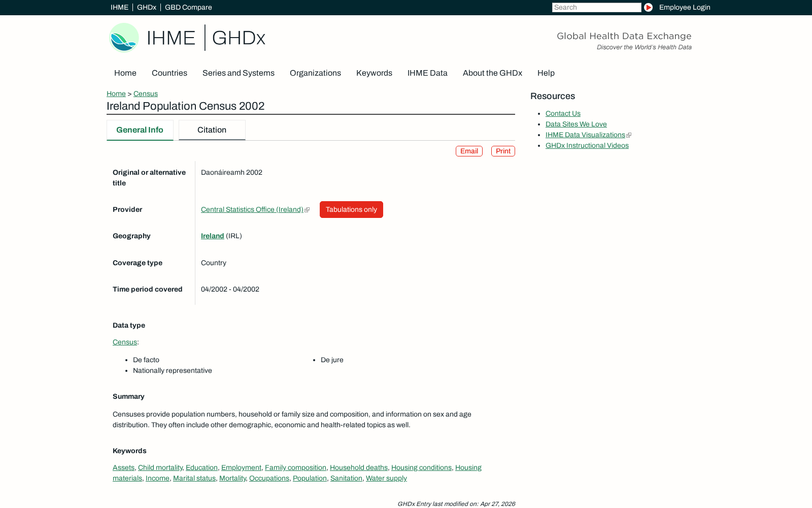Click the Sanitation keyword link
Image resolution: width=812 pixels, height=508 pixels.
[x=346, y=478]
